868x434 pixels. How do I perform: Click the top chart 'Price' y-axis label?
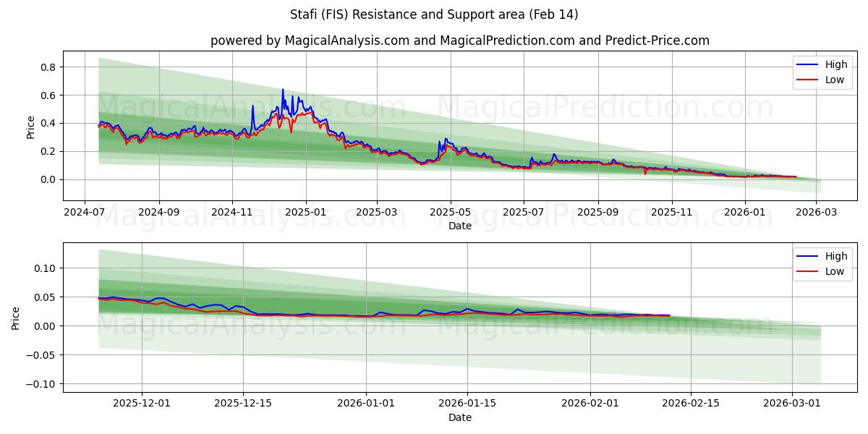tap(30, 126)
